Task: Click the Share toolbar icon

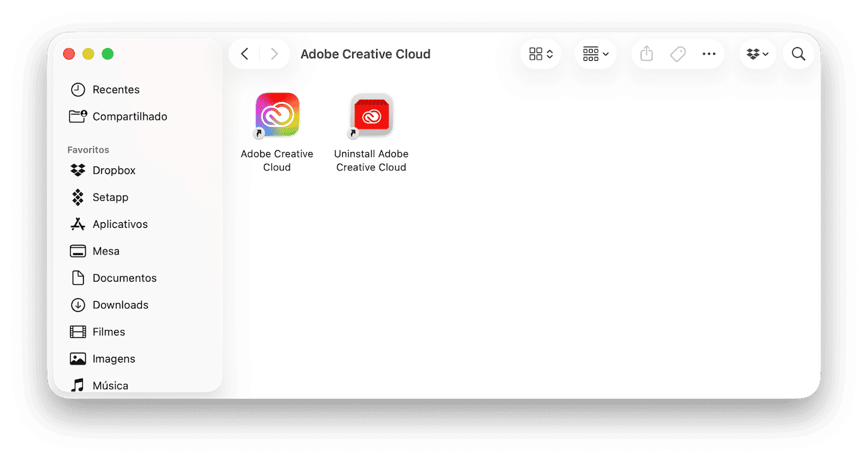Action: point(646,54)
